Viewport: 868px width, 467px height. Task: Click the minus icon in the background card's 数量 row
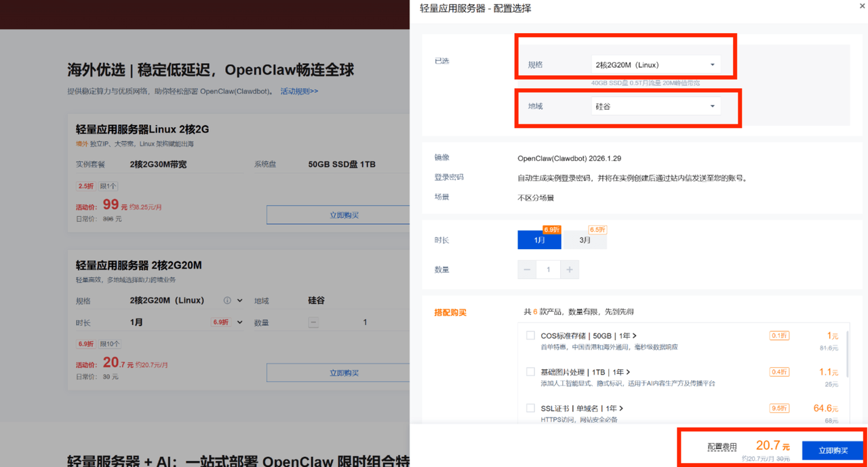point(313,322)
